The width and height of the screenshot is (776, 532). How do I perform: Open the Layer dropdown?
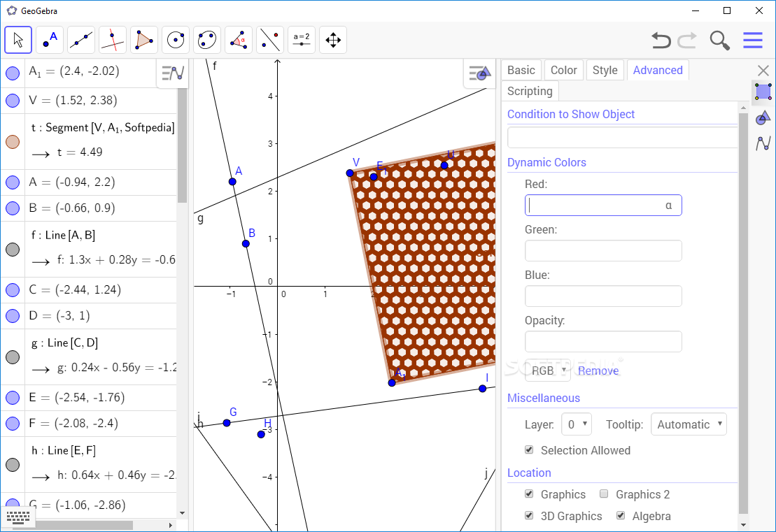(577, 424)
